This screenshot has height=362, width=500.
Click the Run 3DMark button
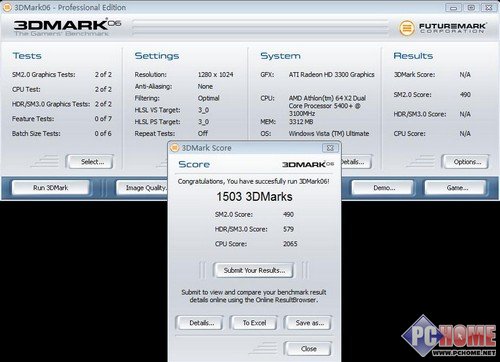pyautogui.click(x=51, y=188)
